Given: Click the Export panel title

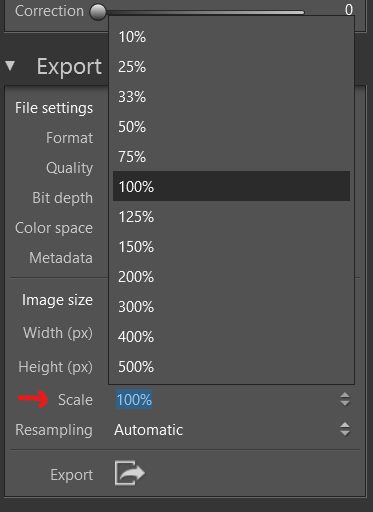Looking at the screenshot, I should 69,66.
